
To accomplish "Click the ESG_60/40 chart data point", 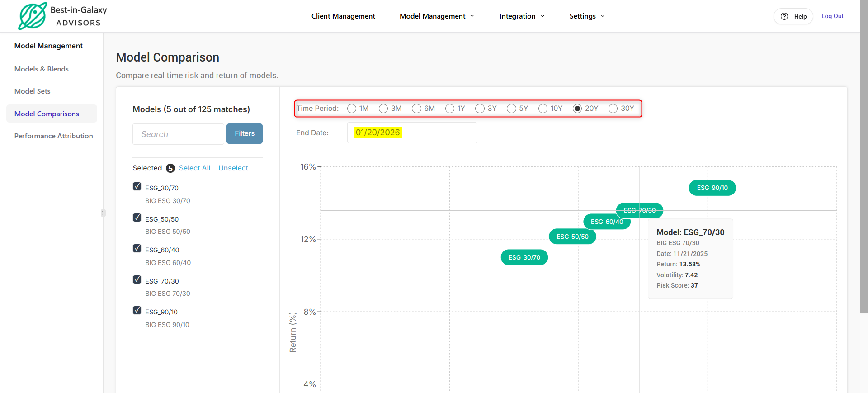I will coord(607,222).
